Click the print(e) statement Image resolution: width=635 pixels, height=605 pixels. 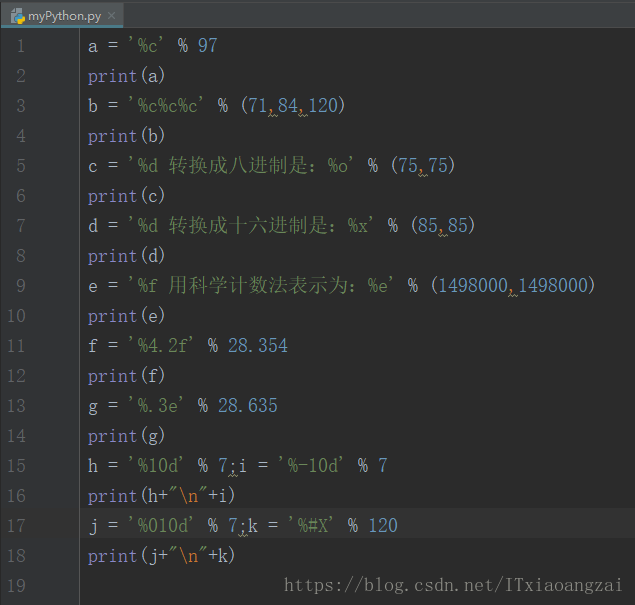coord(126,315)
